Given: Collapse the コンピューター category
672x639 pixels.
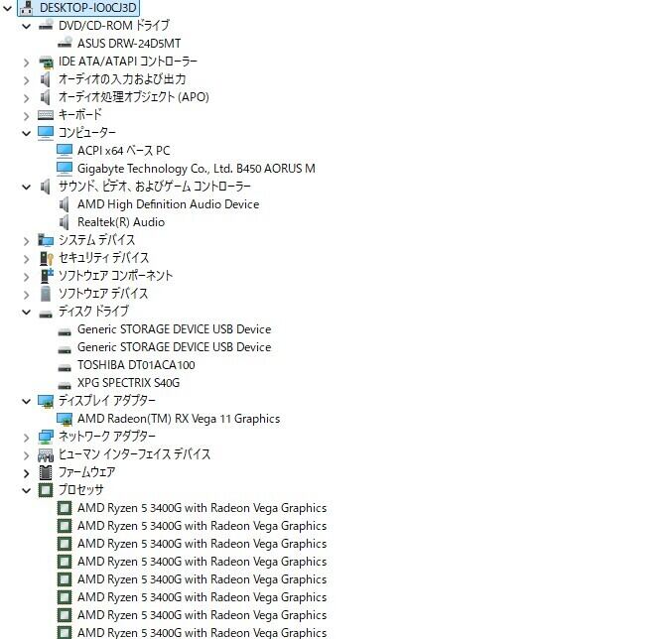Looking at the screenshot, I should [x=27, y=133].
